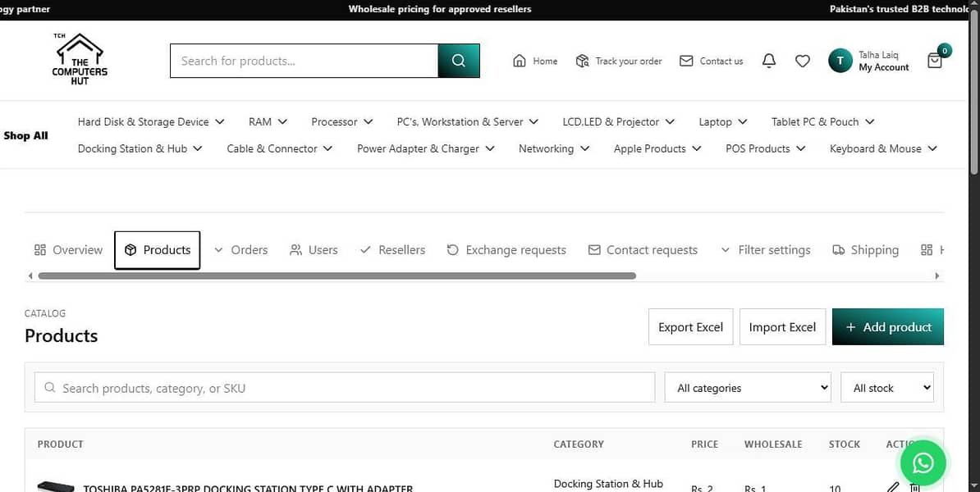
Task: Click the page vertical scrollbar thumb
Action: [x=973, y=90]
